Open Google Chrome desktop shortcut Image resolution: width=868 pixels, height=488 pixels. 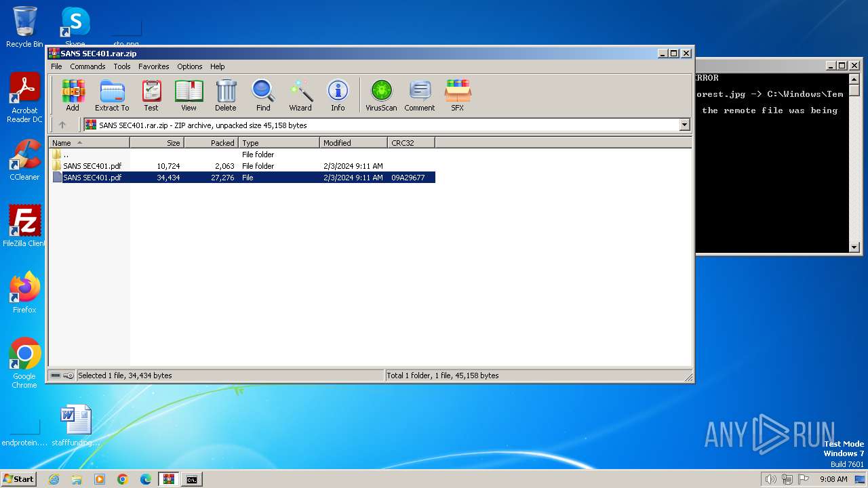tap(24, 363)
